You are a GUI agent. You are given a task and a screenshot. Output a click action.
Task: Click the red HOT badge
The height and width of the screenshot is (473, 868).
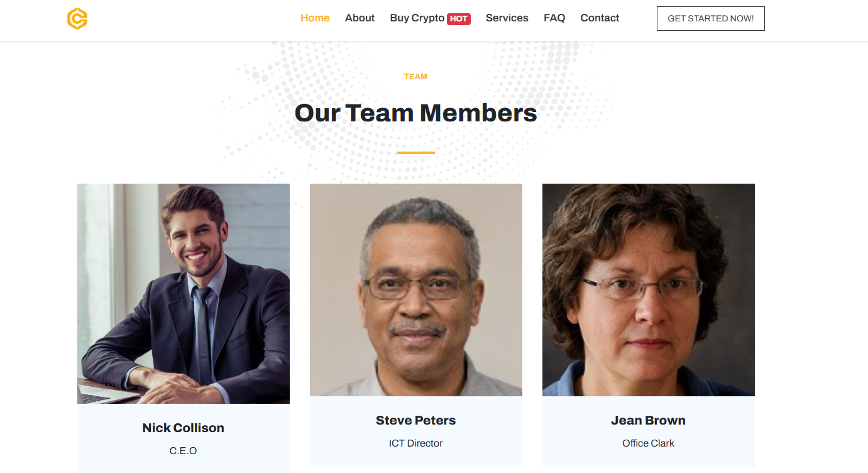[x=459, y=19]
